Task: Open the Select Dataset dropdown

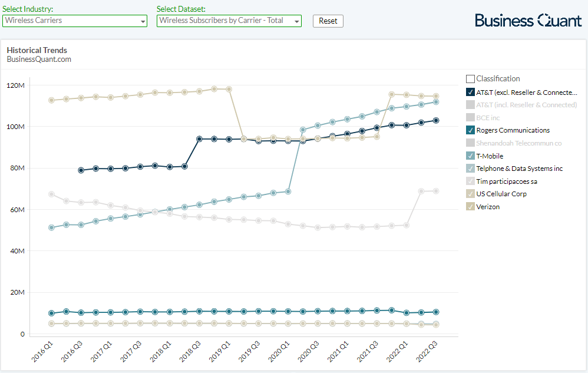Action: 229,21
